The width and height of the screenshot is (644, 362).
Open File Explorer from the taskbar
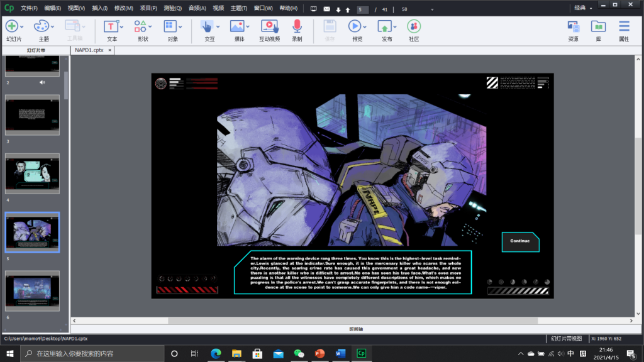[x=236, y=353]
